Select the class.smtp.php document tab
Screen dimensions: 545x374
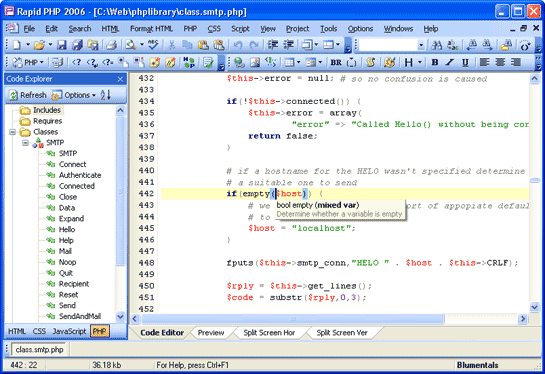39,349
